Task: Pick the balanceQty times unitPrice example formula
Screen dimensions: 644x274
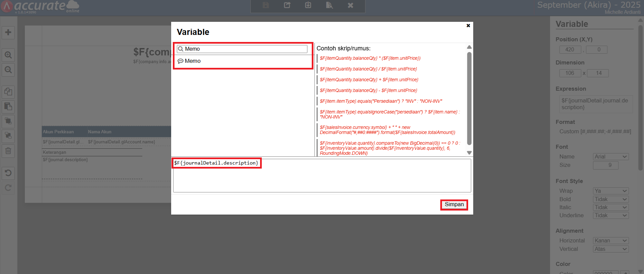Action: 370,58
